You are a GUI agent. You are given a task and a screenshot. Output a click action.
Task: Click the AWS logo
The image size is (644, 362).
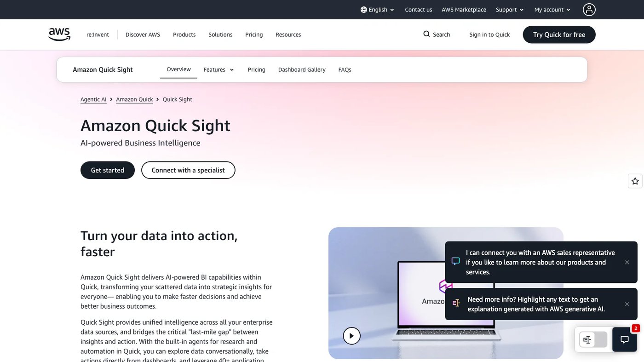pyautogui.click(x=59, y=34)
